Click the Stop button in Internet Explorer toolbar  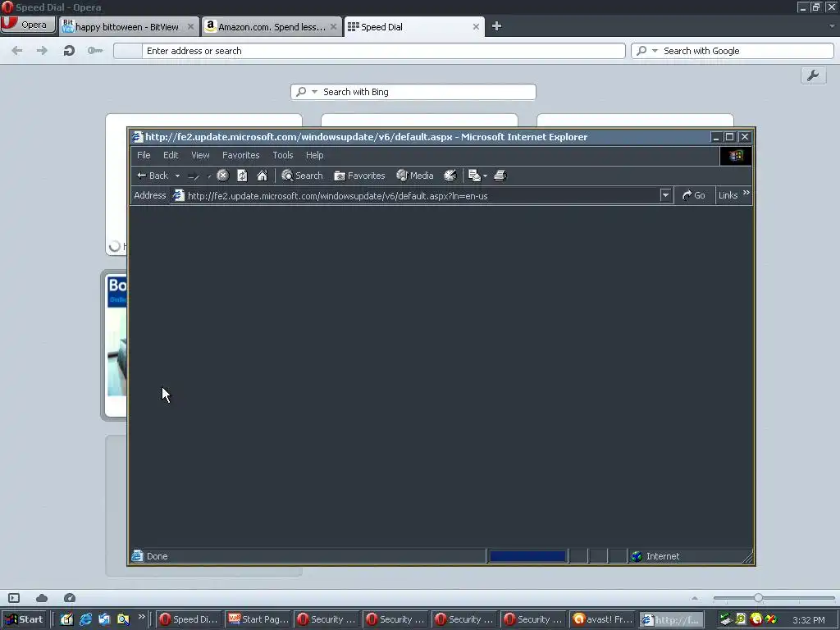tap(223, 176)
